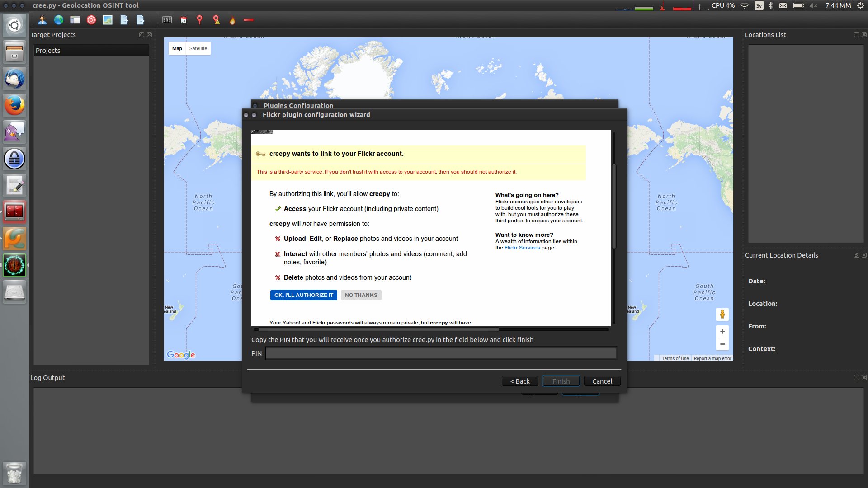The height and width of the screenshot is (488, 868).
Task: Click the flame heatmap icon
Action: tap(232, 20)
